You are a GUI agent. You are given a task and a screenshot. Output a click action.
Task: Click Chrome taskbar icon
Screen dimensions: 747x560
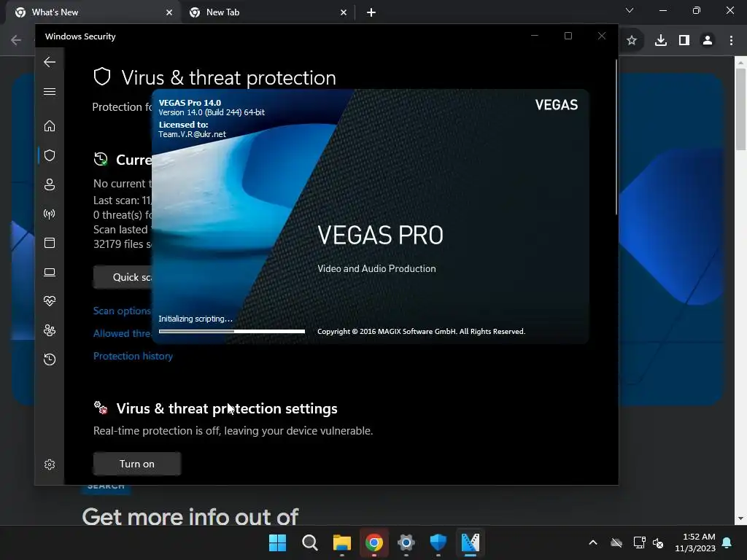pos(374,542)
